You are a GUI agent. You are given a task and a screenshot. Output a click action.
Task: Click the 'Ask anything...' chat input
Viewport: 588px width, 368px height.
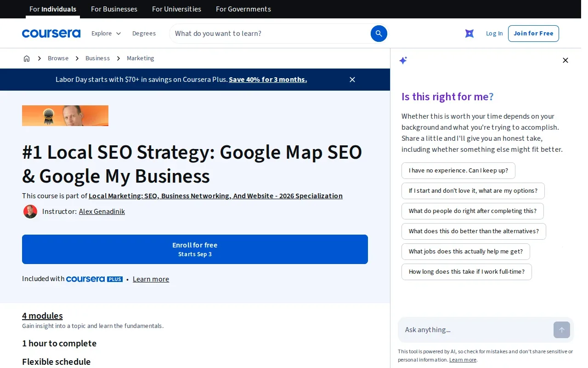coord(475,330)
